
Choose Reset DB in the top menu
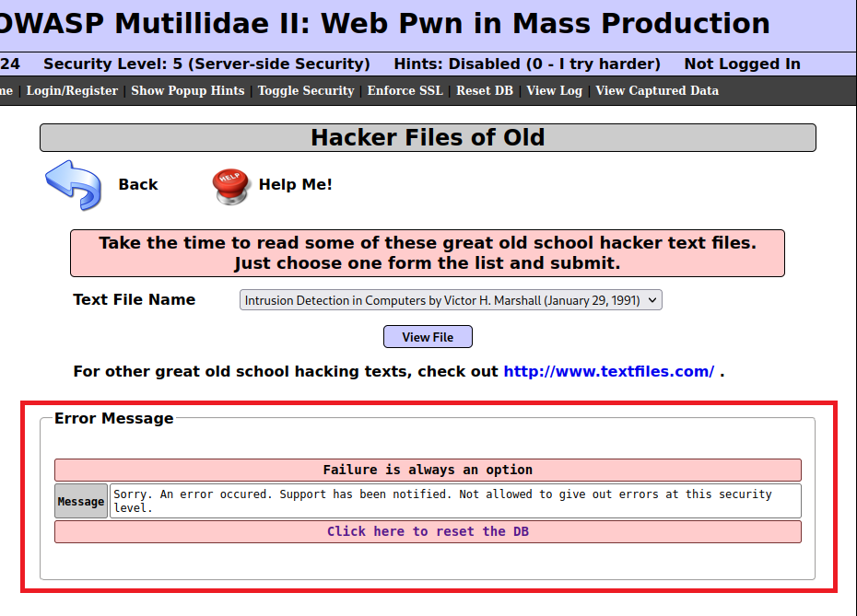484,90
